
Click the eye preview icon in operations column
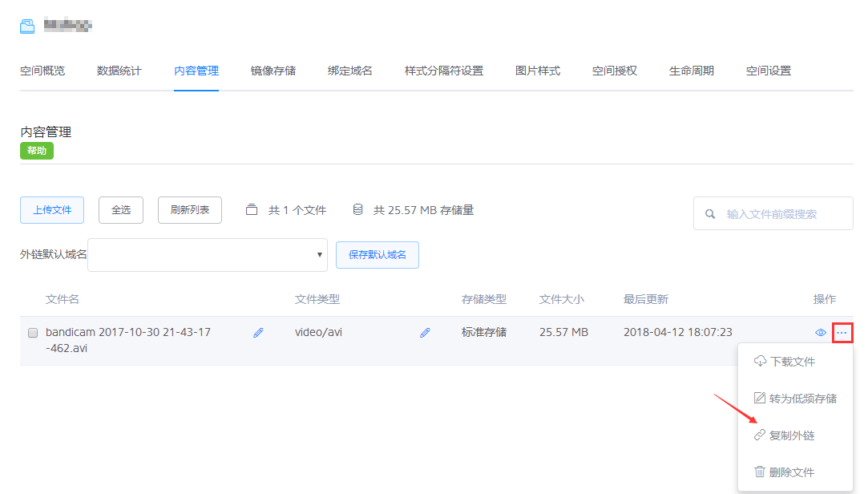(x=821, y=333)
